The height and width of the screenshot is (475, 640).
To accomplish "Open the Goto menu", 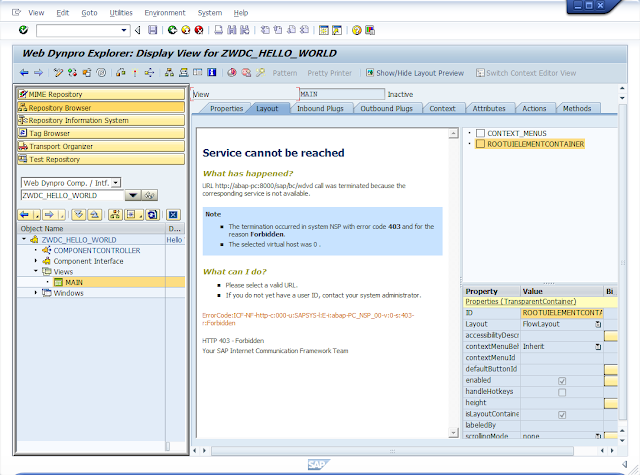I will tap(89, 13).
